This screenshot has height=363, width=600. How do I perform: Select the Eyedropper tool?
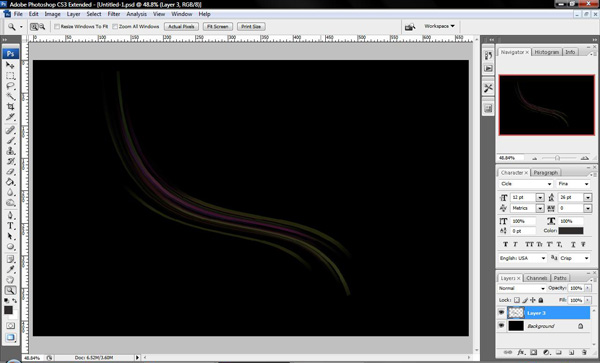point(10,270)
